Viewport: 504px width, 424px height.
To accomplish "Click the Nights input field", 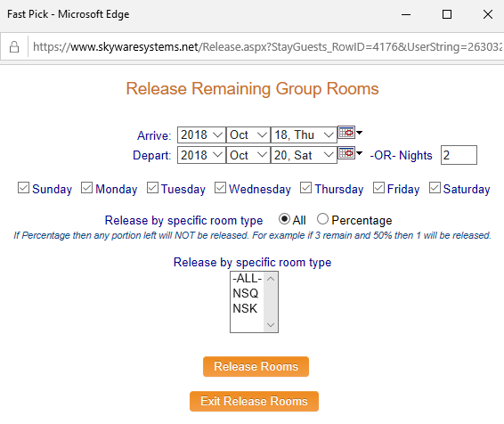I will [459, 155].
